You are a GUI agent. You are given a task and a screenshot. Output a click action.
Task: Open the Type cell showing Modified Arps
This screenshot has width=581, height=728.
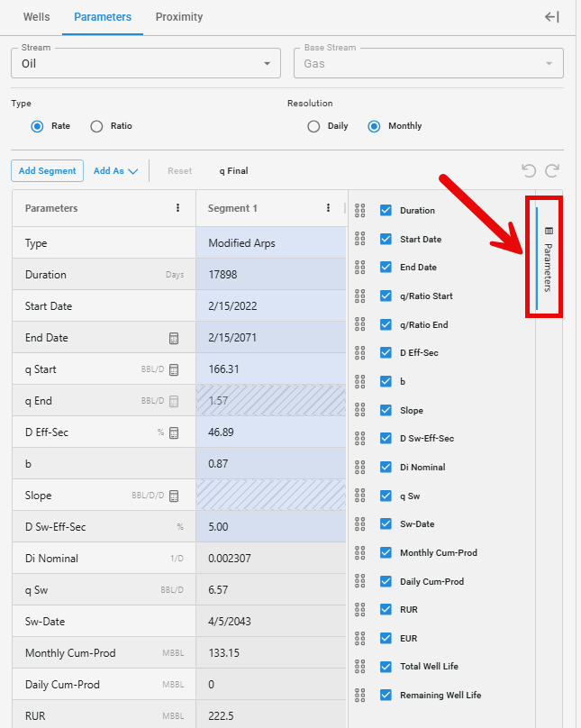point(270,243)
